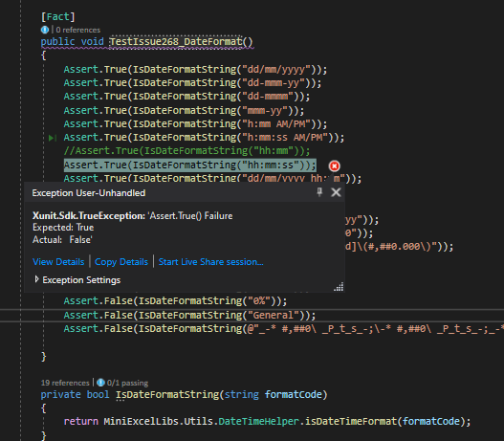The width and height of the screenshot is (504, 441).
Task: Click the Assert.False "General" line
Action: [x=189, y=315]
